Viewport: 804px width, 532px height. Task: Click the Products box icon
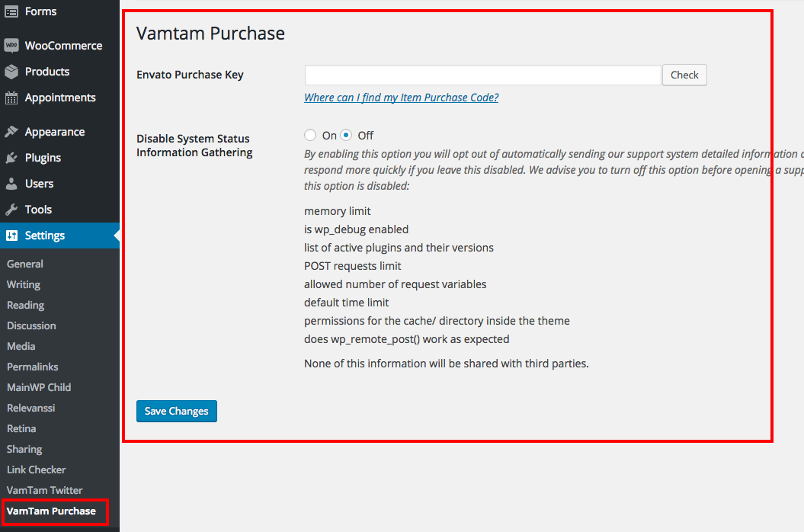(11, 72)
